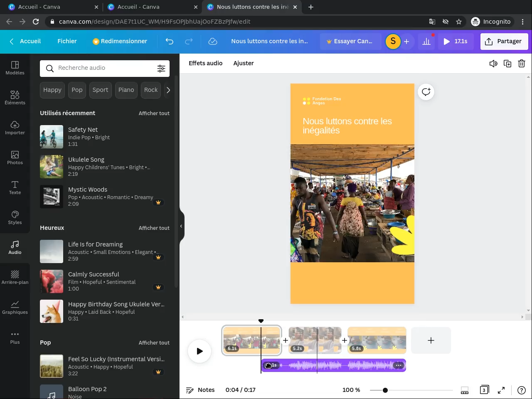Screen dimensions: 532x399
Task: Open the Photos panel
Action: [15, 157]
